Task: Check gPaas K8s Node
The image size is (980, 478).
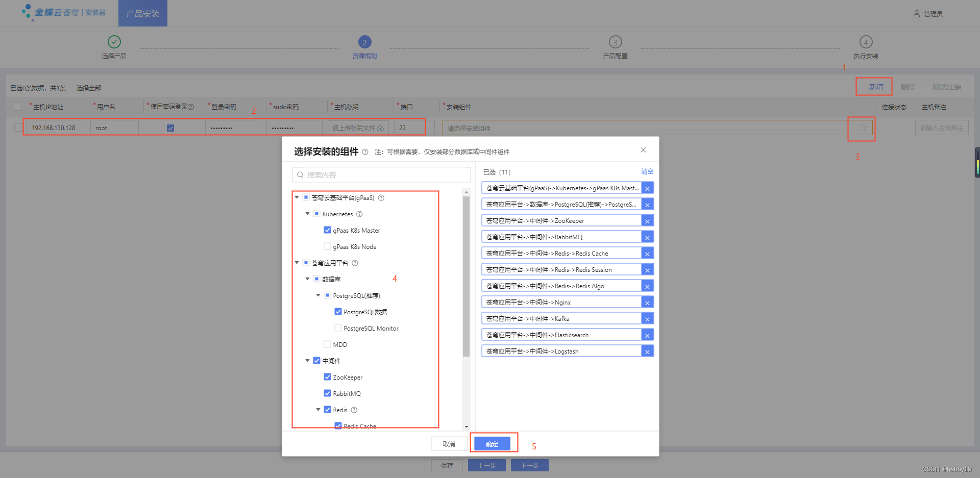Action: (x=327, y=246)
